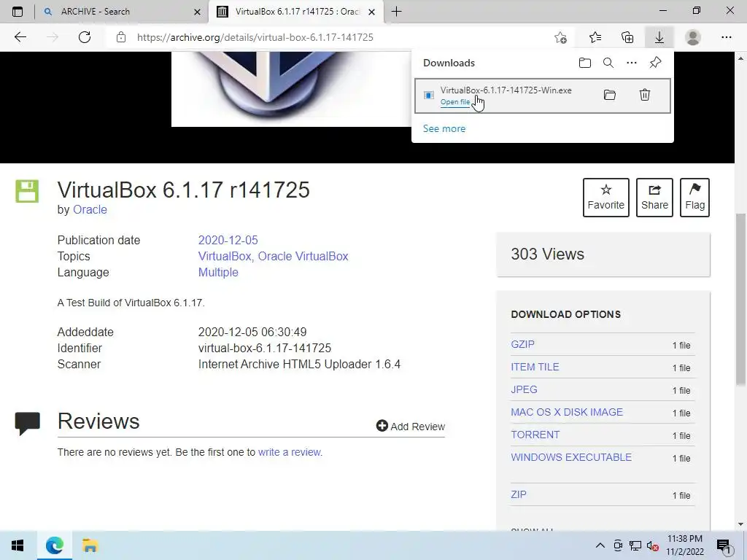
Task: Open the notification center icon
Action: tap(723, 546)
